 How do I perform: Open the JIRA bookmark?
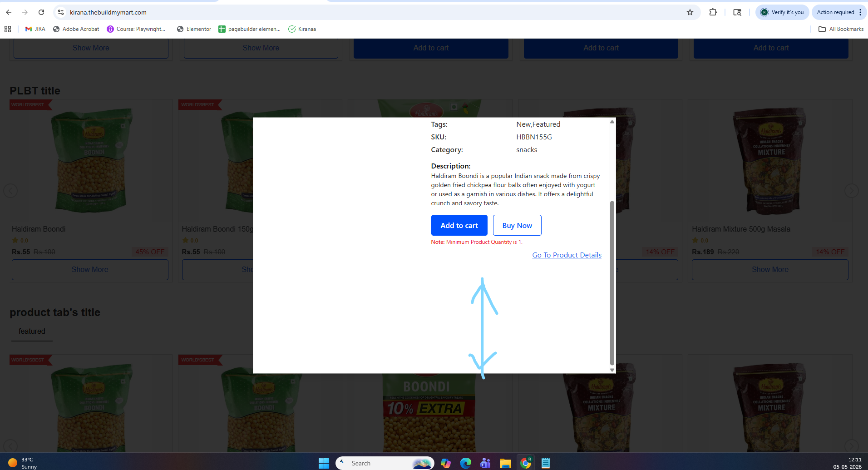(x=35, y=29)
